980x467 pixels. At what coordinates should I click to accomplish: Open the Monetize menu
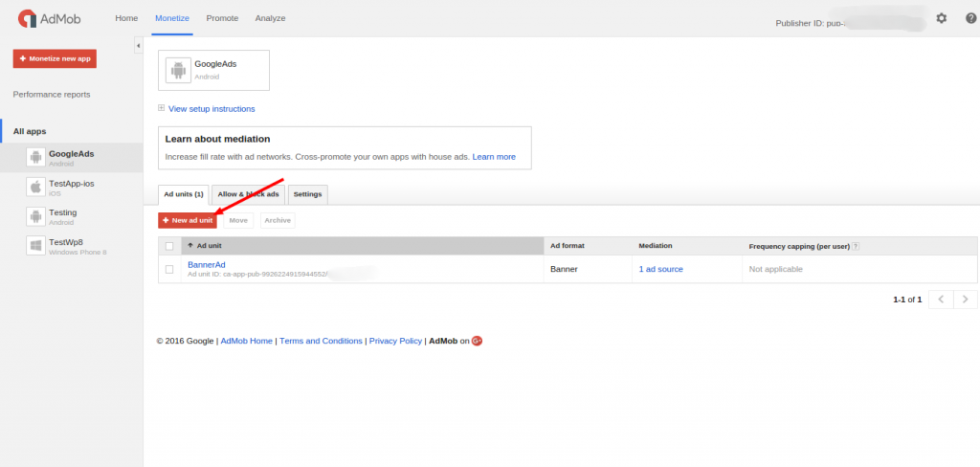(x=172, y=18)
